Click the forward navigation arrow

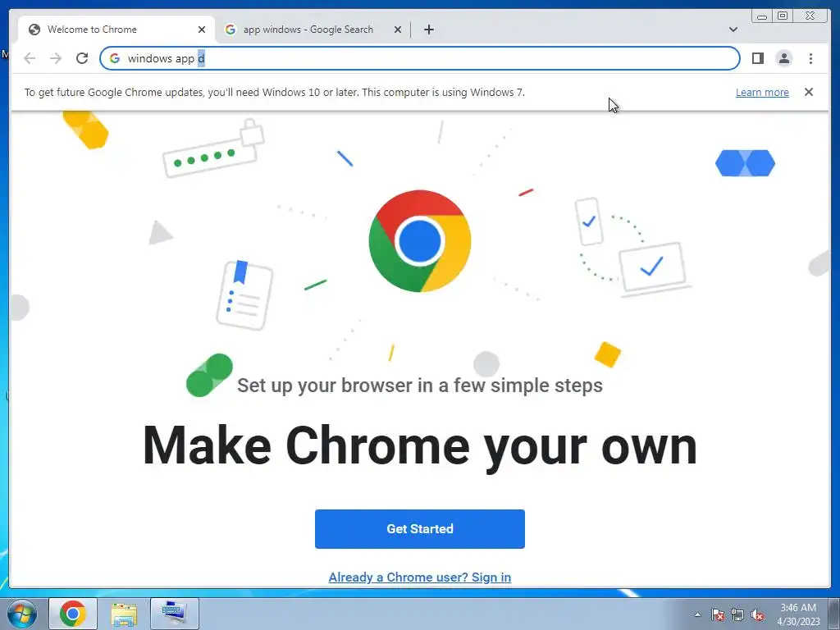pyautogui.click(x=56, y=58)
